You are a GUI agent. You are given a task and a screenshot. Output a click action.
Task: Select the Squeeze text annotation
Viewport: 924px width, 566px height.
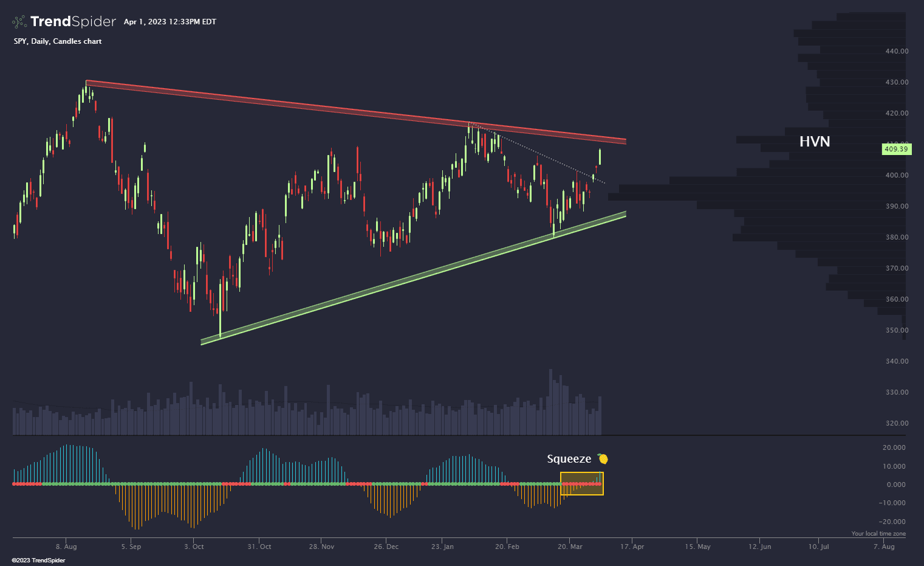click(569, 459)
